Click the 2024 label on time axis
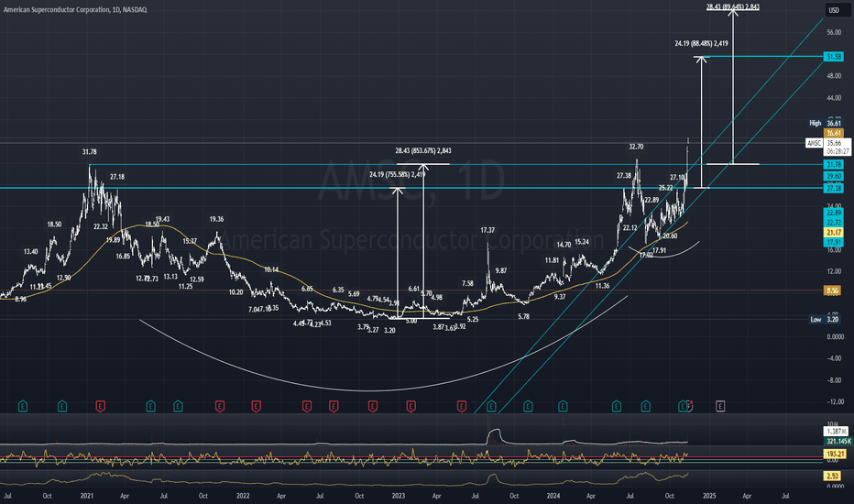This screenshot has width=854, height=504. [x=553, y=496]
